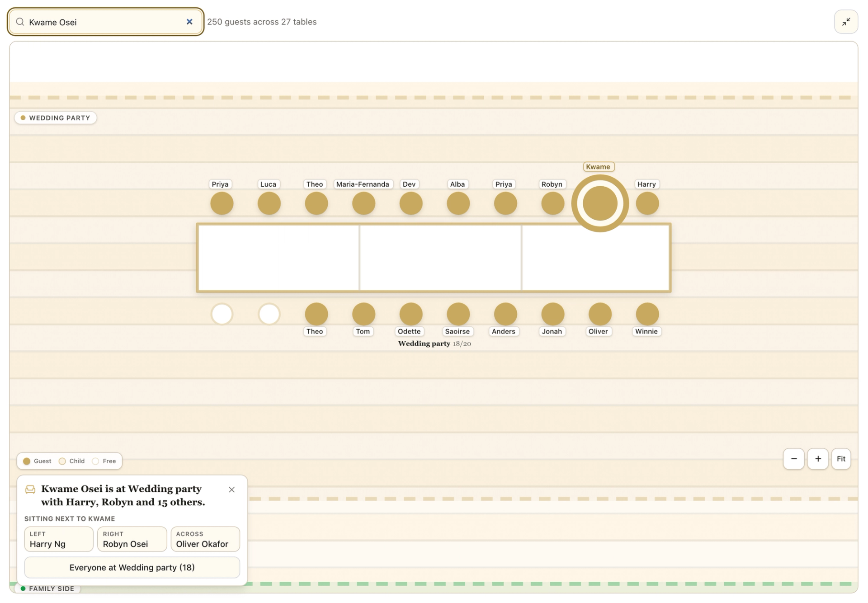The width and height of the screenshot is (868, 603).
Task: Close the Kwame Osei info card
Action: click(x=231, y=490)
